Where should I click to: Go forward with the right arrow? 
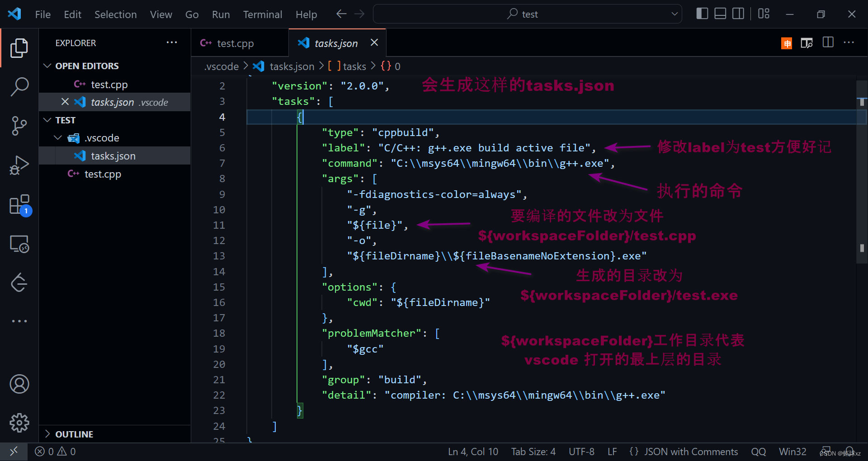359,14
